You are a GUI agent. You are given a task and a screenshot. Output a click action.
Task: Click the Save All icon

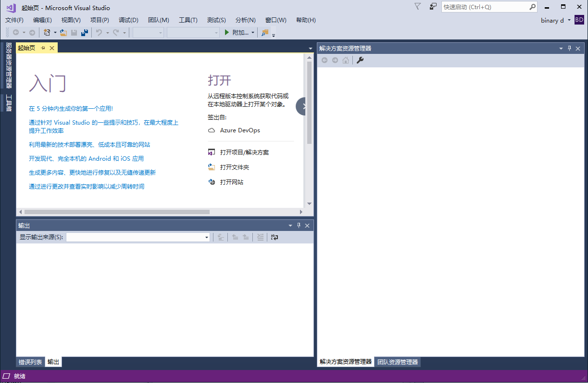(x=85, y=32)
